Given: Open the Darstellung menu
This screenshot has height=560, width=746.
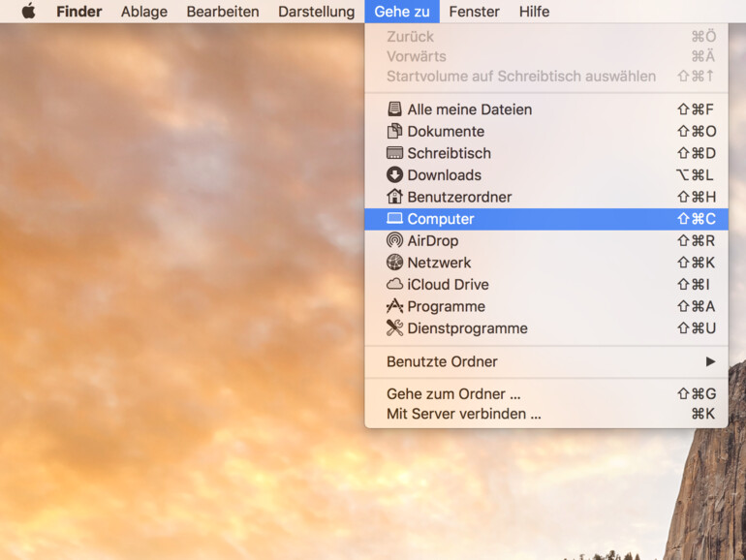Looking at the screenshot, I should [317, 12].
